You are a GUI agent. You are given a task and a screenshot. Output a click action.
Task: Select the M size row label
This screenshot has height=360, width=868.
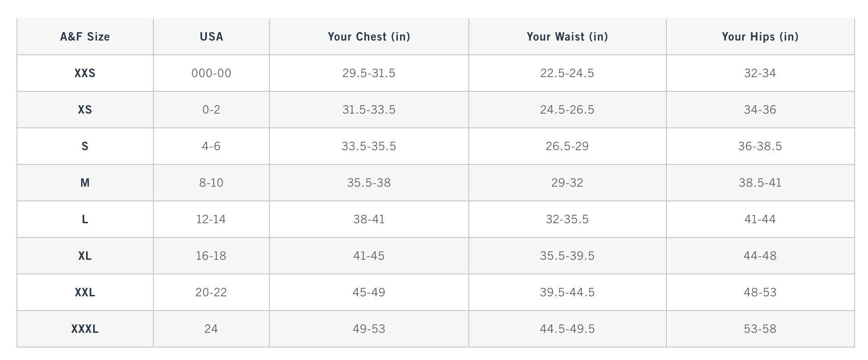click(x=85, y=183)
